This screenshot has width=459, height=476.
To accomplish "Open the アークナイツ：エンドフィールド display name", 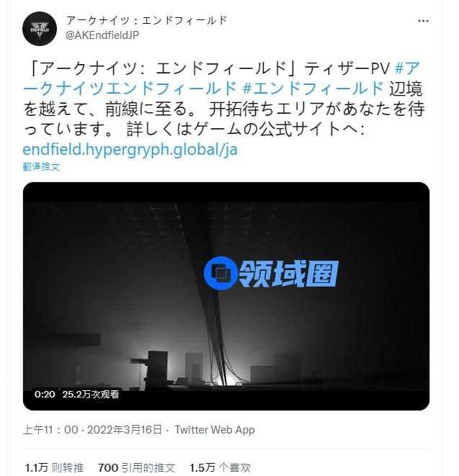I will pos(147,20).
